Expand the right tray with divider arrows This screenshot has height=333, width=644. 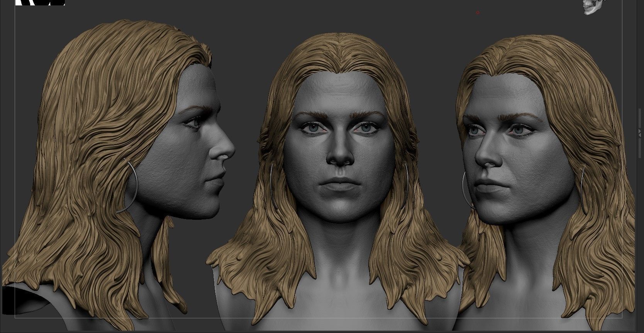(640, 133)
